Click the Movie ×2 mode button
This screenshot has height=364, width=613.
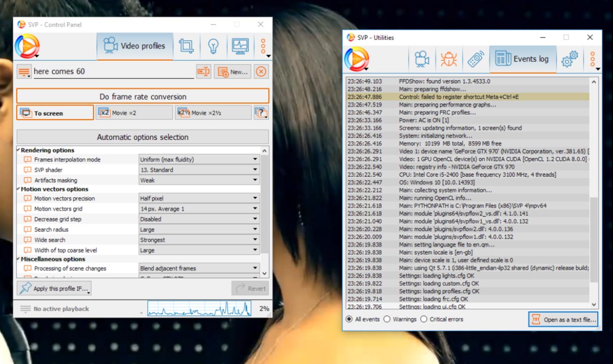133,113
